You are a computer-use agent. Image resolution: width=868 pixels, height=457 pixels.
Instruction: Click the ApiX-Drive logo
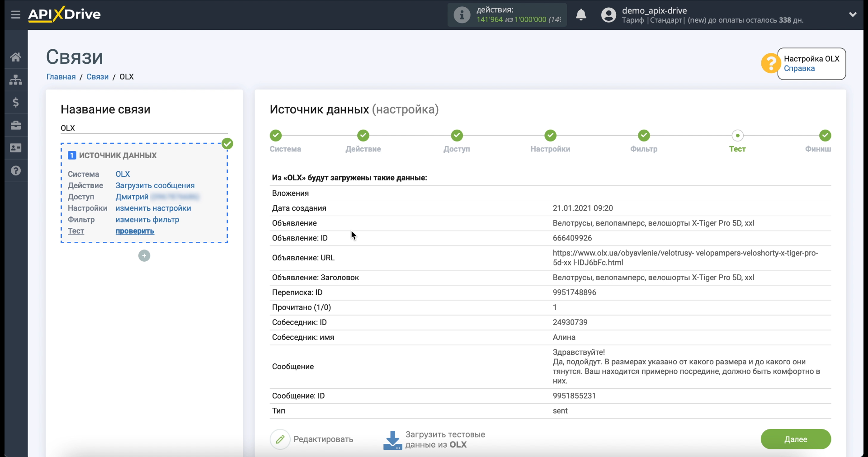coord(64,14)
